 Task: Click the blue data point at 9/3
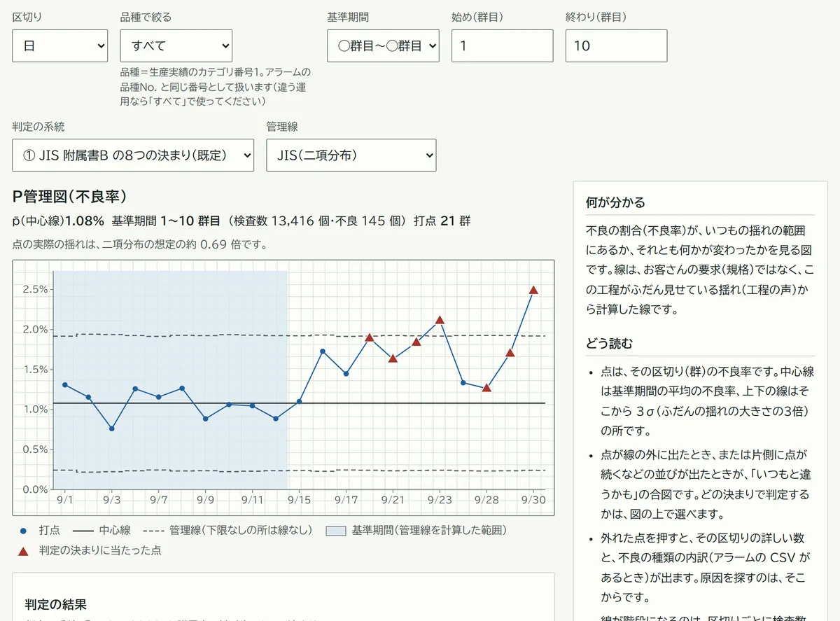[x=111, y=428]
